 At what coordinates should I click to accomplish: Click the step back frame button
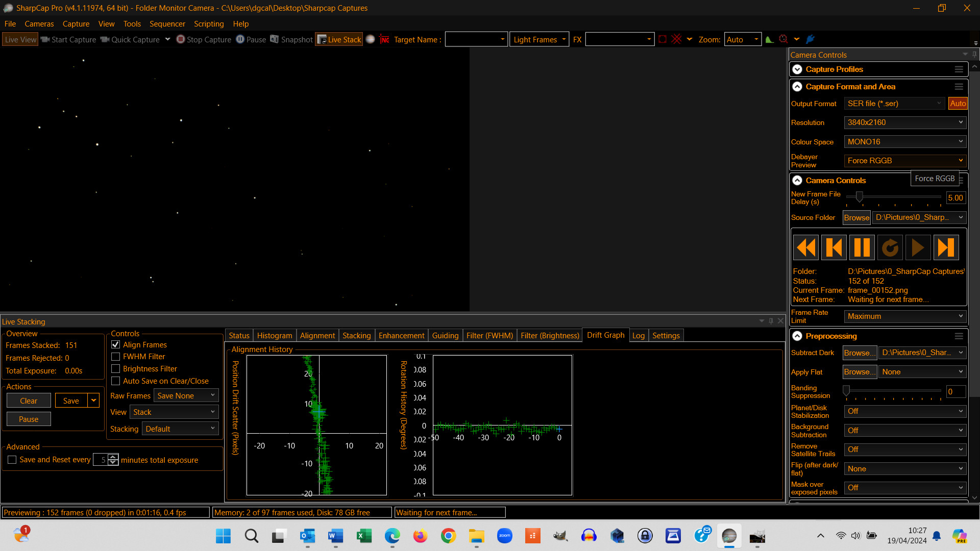pos(834,247)
